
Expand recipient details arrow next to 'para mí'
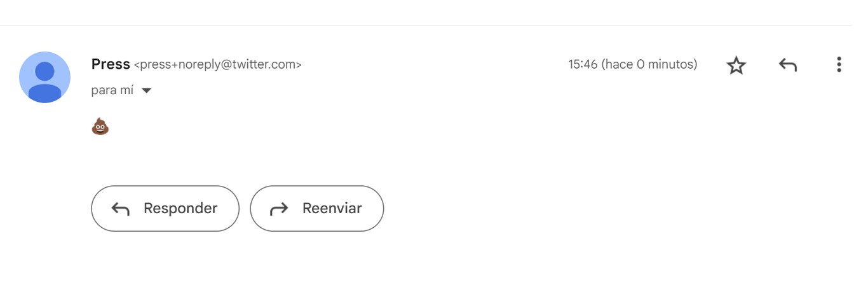(146, 91)
